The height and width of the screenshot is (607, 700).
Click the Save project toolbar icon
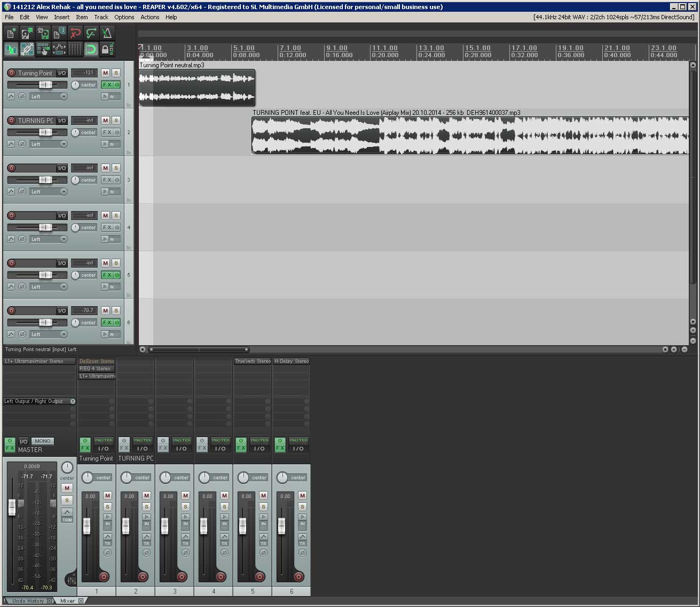point(43,34)
